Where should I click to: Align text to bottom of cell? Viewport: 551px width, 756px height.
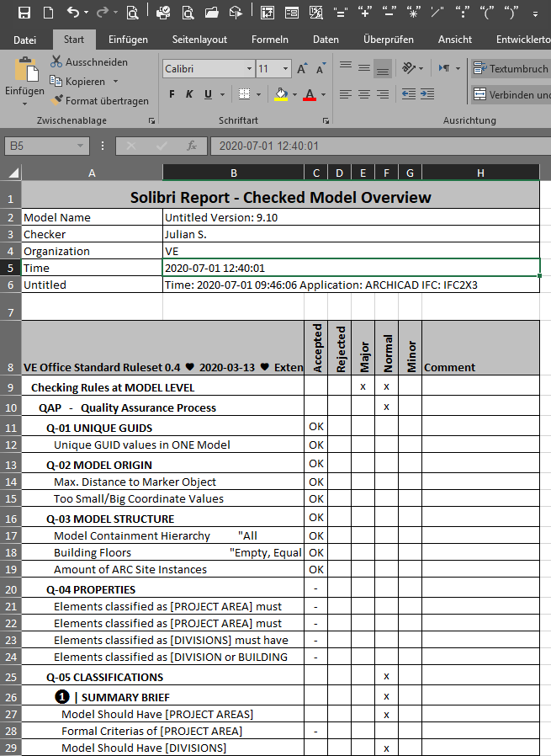[383, 68]
